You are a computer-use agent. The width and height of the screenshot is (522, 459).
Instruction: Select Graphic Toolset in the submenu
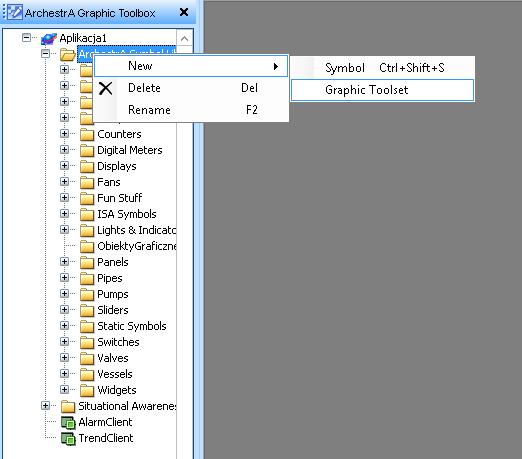point(382,90)
